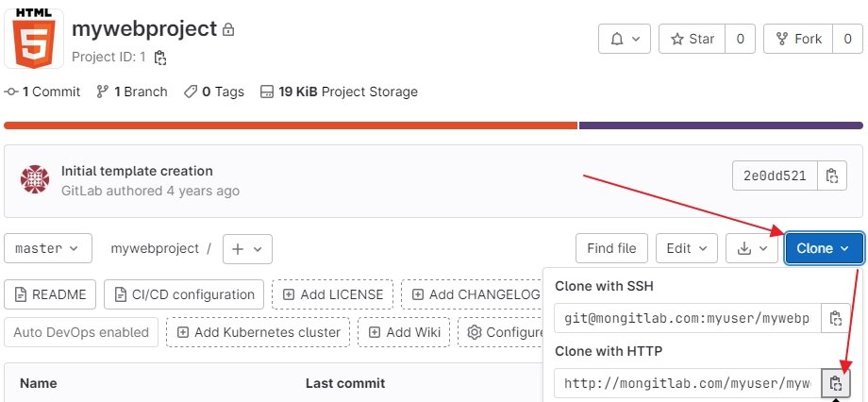Open the download source code dropdown
The width and height of the screenshot is (868, 402).
coord(752,248)
